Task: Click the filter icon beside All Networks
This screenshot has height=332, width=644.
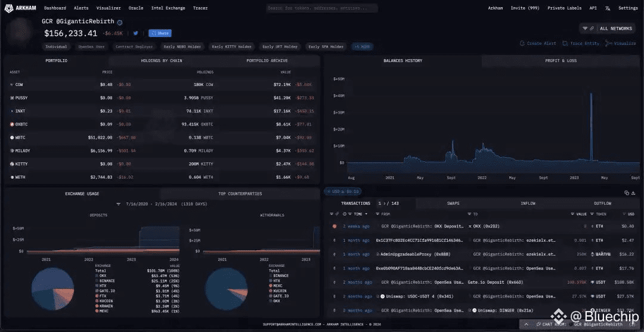Action: point(585,29)
